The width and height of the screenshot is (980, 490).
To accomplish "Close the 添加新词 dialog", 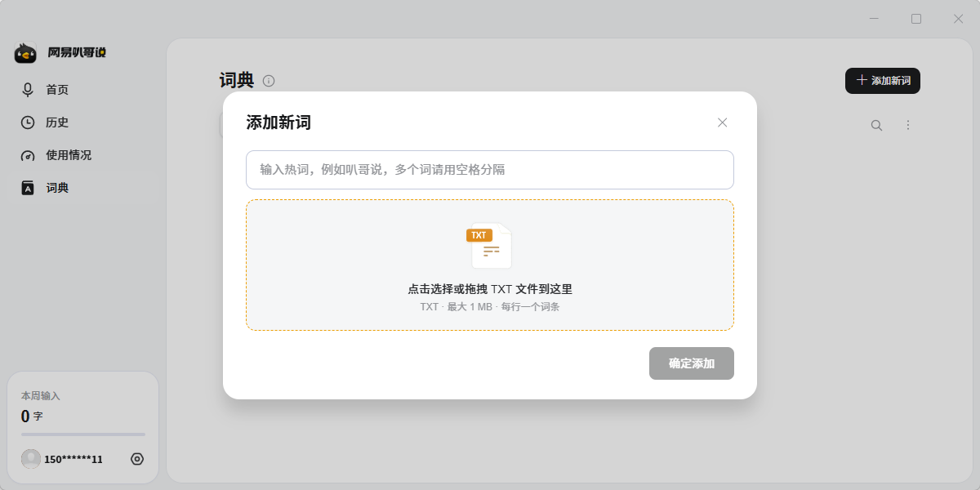I will pos(722,122).
